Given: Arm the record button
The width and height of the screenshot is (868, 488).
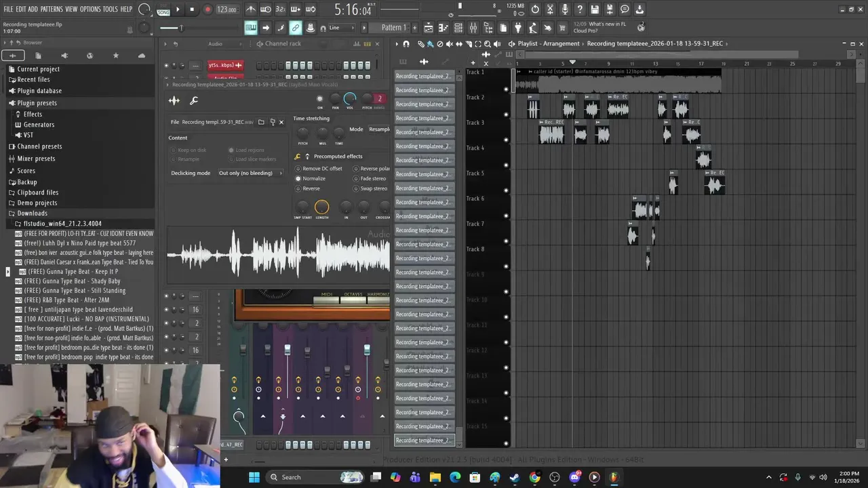Looking at the screenshot, I should coord(208,9).
